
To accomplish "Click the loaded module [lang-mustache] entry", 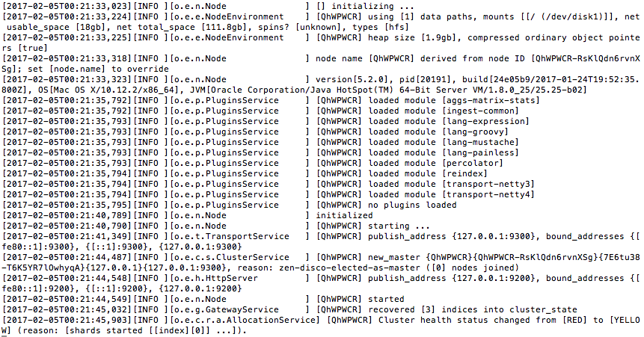I will 443,143.
